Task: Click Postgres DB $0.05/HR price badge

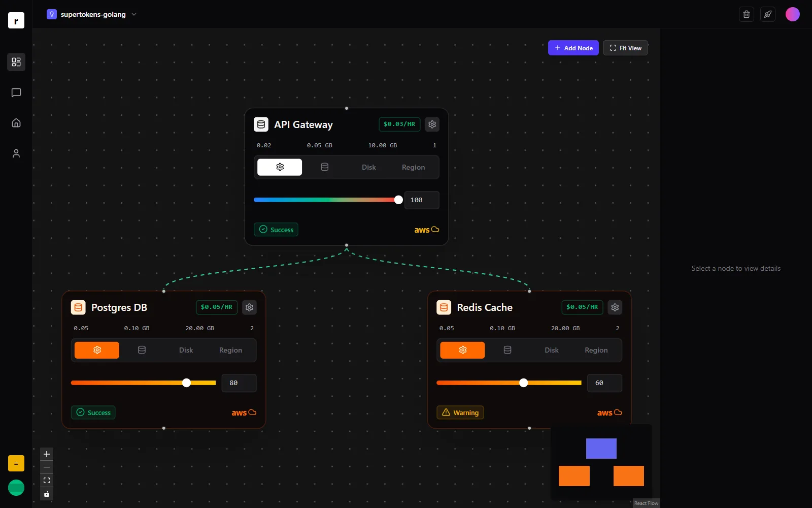Action: pos(217,307)
